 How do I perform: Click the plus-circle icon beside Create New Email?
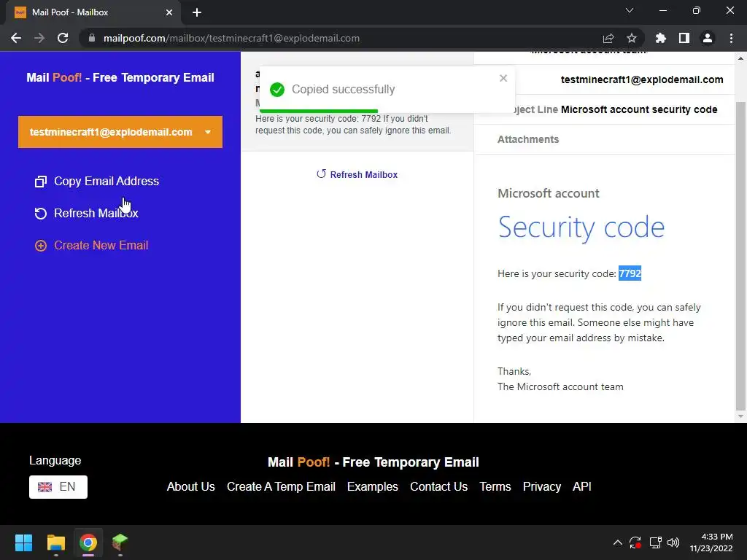point(41,246)
